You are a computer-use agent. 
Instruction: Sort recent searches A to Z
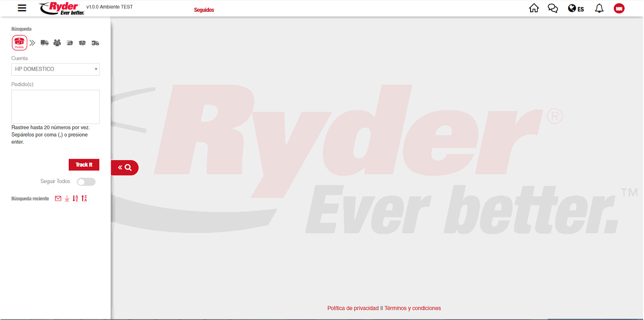[x=75, y=199]
